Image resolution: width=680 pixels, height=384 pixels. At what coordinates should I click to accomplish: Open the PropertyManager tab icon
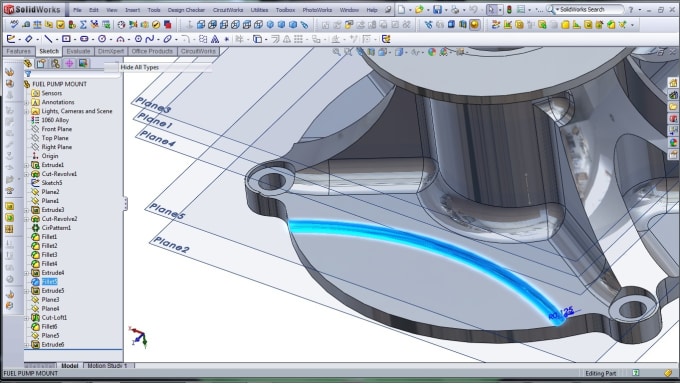[41, 64]
